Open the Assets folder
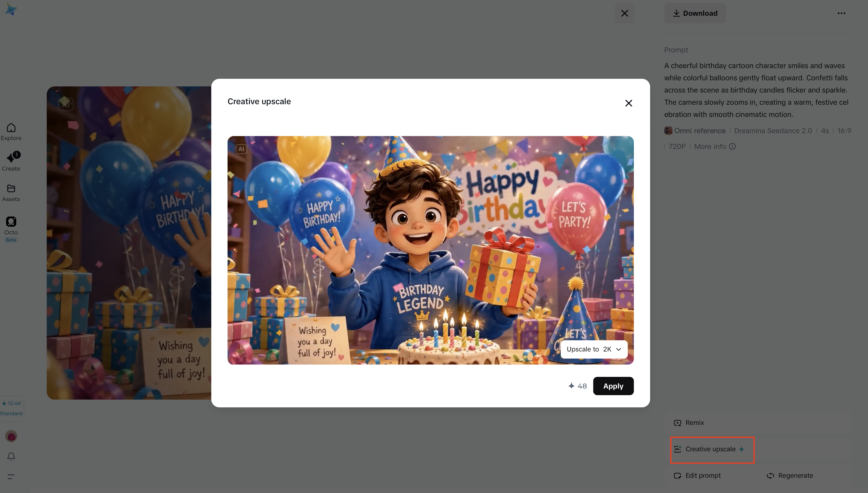The width and height of the screenshot is (868, 493). point(11,193)
